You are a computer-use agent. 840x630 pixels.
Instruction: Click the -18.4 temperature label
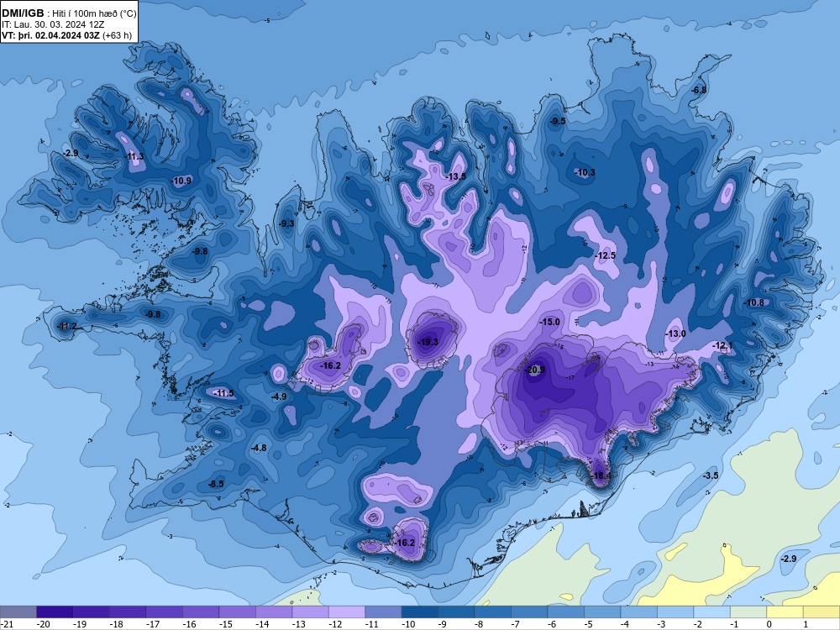(601, 475)
